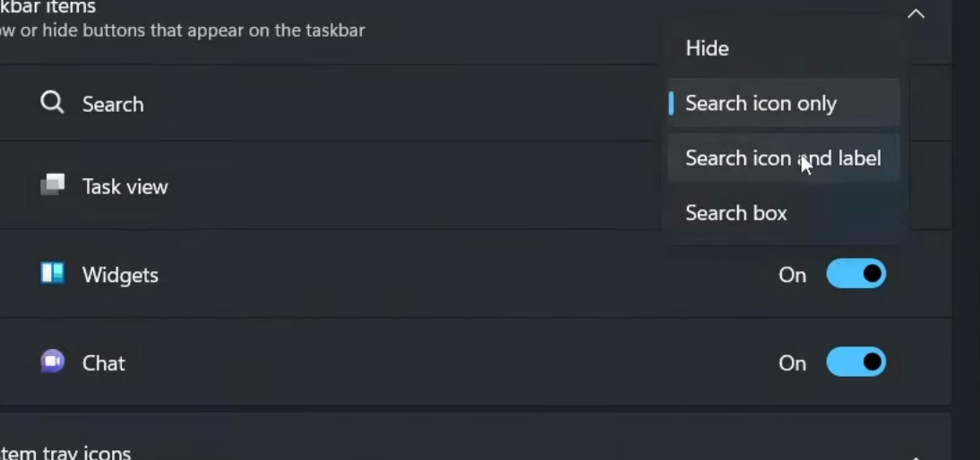The width and height of the screenshot is (980, 460).
Task: Click the Chat label text
Action: [x=104, y=362]
